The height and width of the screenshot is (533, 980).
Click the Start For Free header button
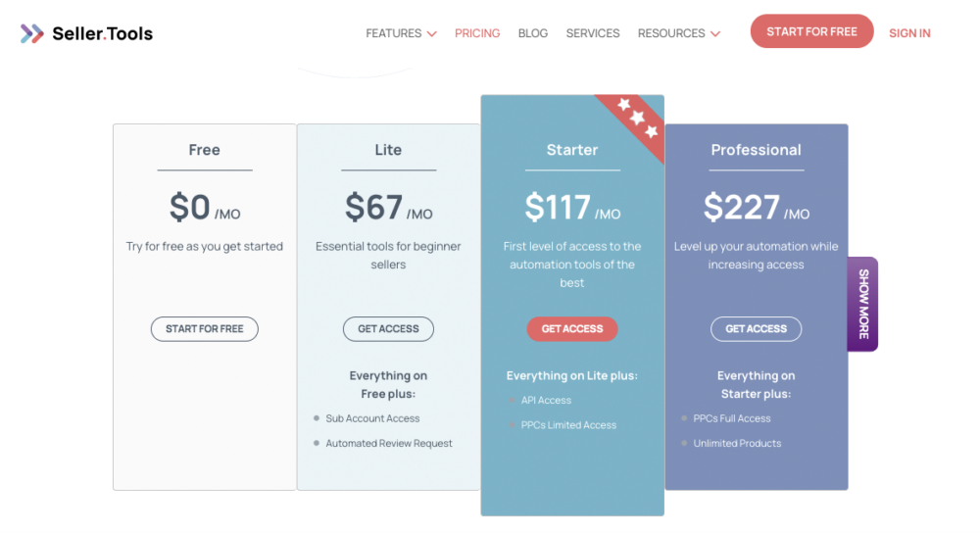point(811,31)
